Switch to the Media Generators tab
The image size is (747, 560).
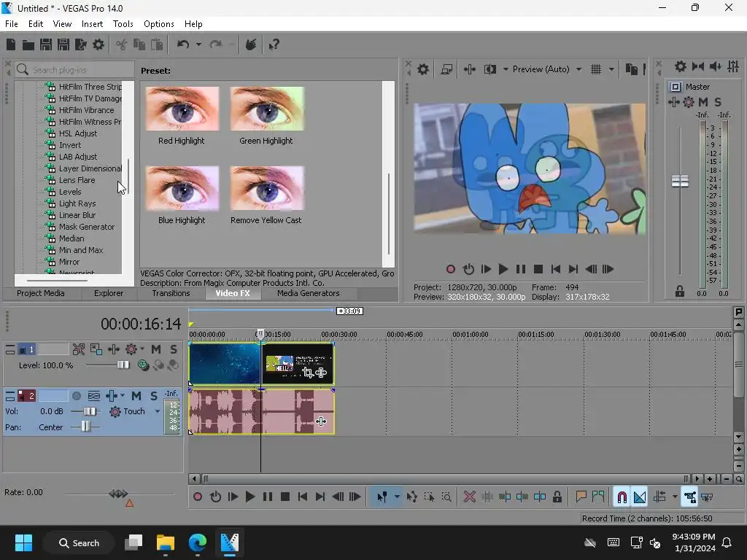(x=309, y=293)
